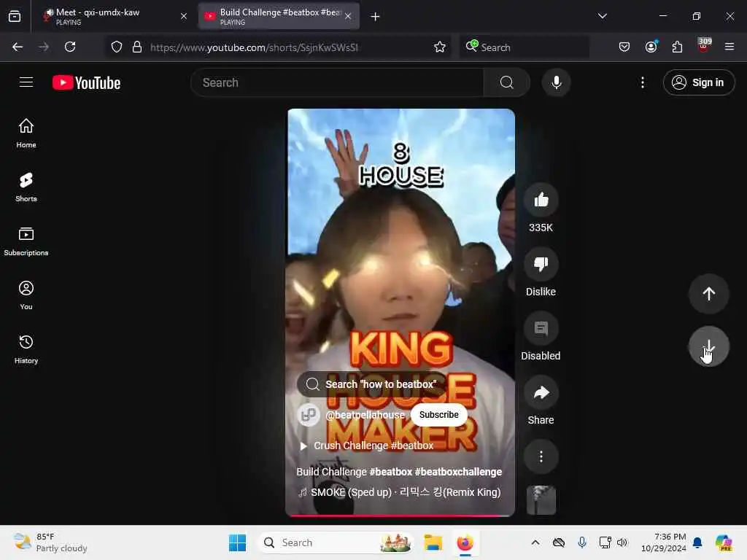Image resolution: width=747 pixels, height=560 pixels.
Task: Go to the previous short
Action: click(x=709, y=293)
